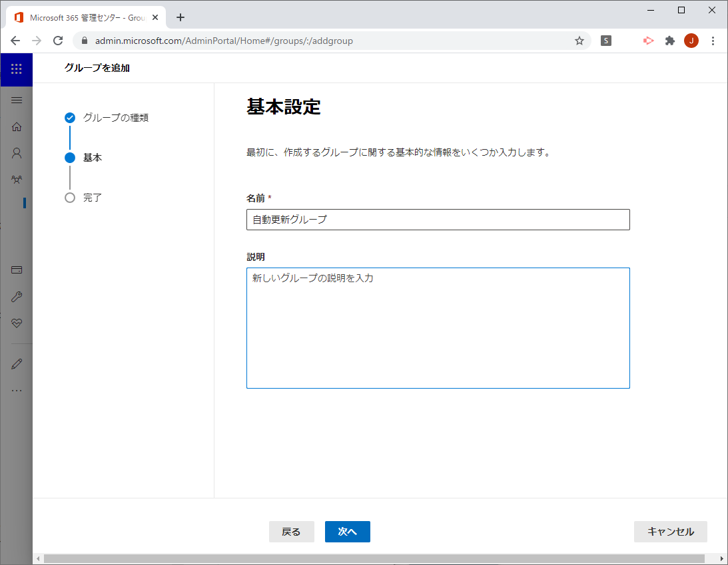Viewport: 728px width, 565px height.
Task: Click the address bar URL
Action: click(224, 41)
